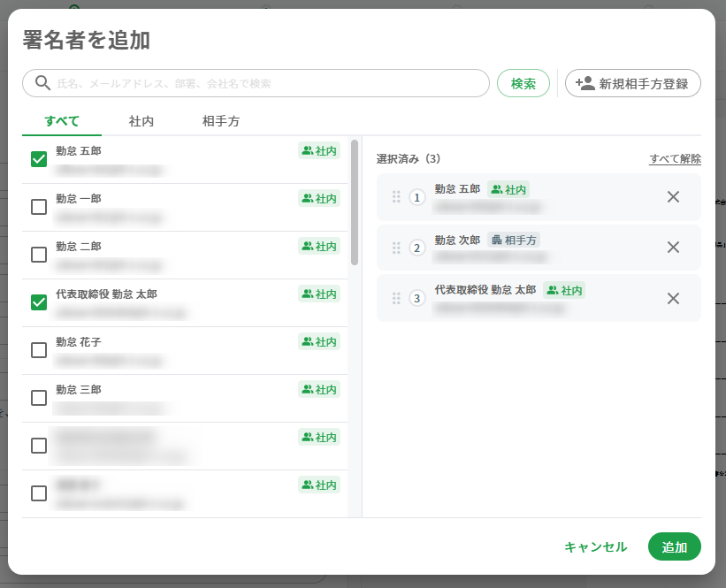Switch to the すべて tab

(x=62, y=121)
